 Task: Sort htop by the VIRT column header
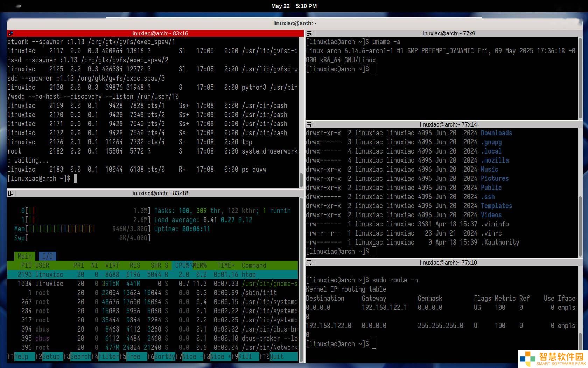pos(112,265)
